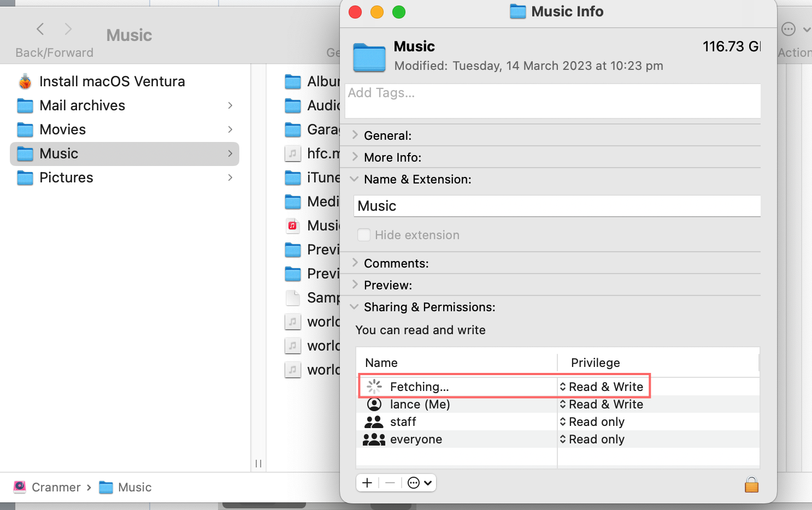Select the Music folder row in Finder
This screenshot has height=510, width=812.
(x=125, y=153)
